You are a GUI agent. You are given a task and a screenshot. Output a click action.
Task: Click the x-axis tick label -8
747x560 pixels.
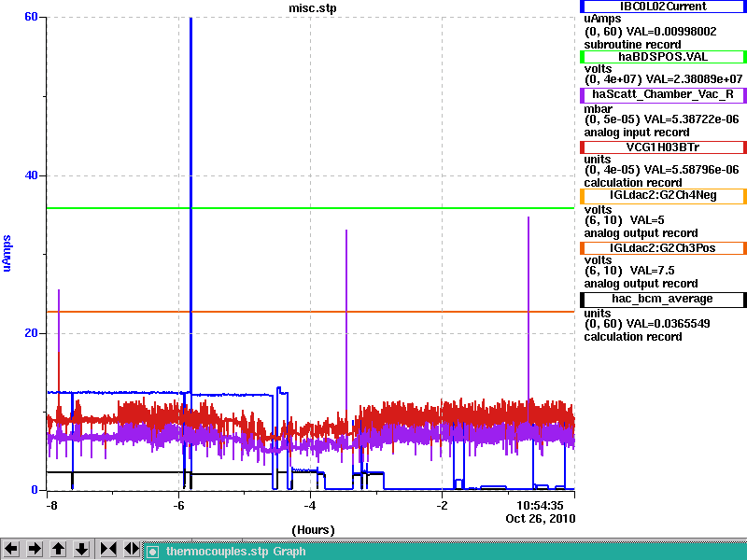(x=51, y=505)
